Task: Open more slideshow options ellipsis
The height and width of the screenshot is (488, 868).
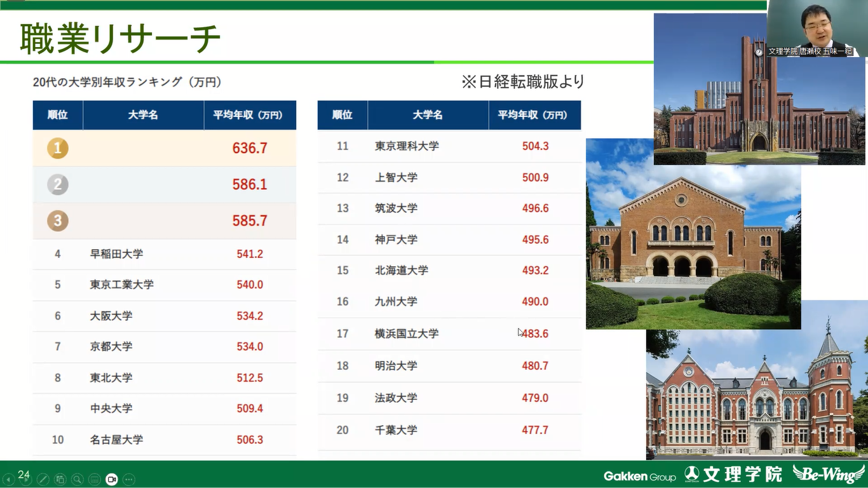Action: 128,480
